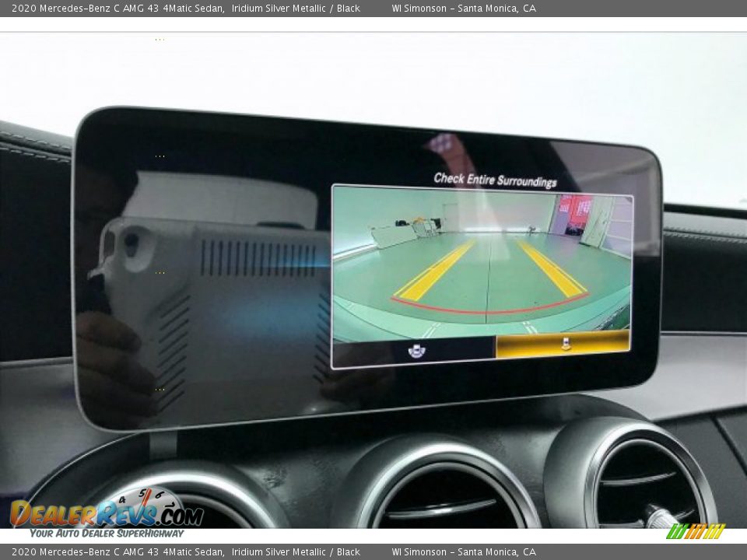
Task: Click the DealerRevs.com logo
Action: (107, 513)
